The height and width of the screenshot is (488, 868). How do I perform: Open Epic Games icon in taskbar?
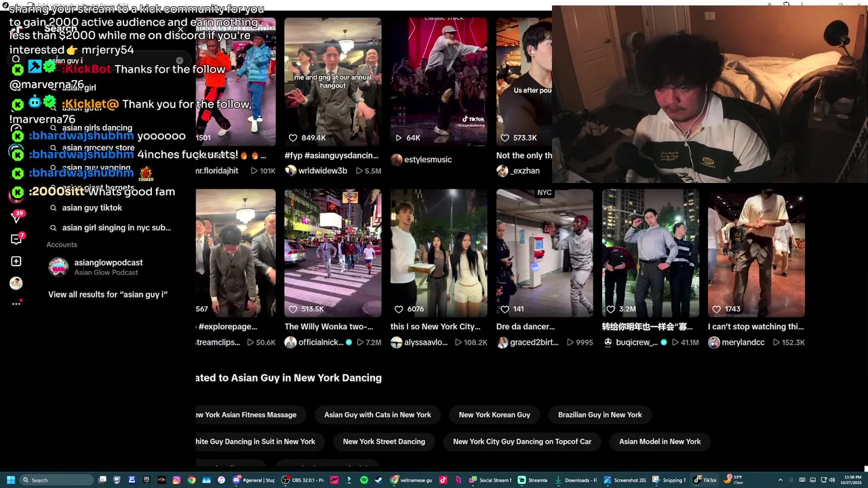tap(146, 480)
